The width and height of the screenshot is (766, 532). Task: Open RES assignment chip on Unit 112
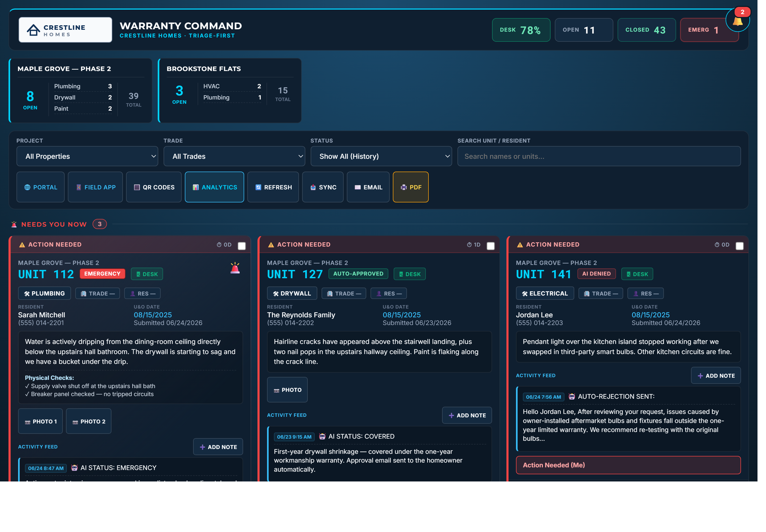[142, 293]
